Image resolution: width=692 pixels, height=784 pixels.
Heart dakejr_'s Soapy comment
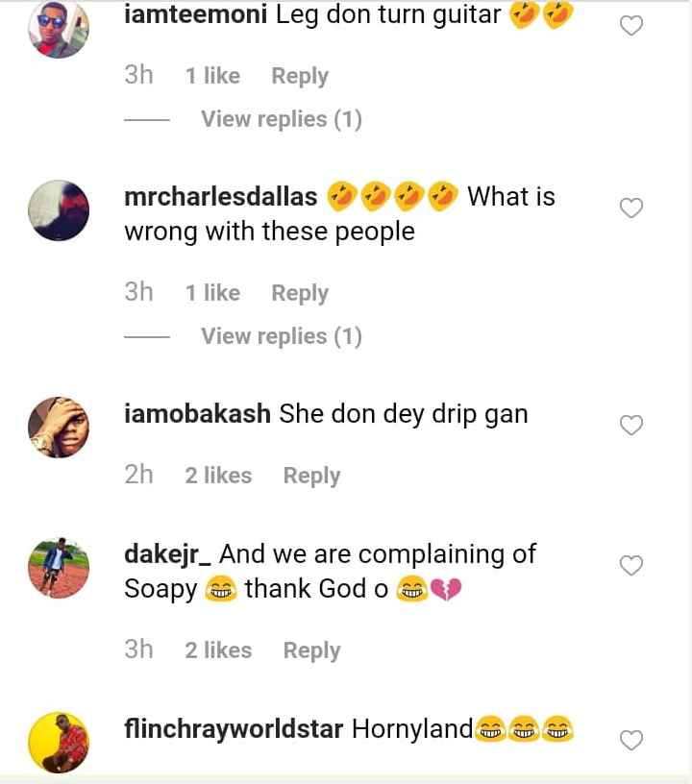point(630,566)
